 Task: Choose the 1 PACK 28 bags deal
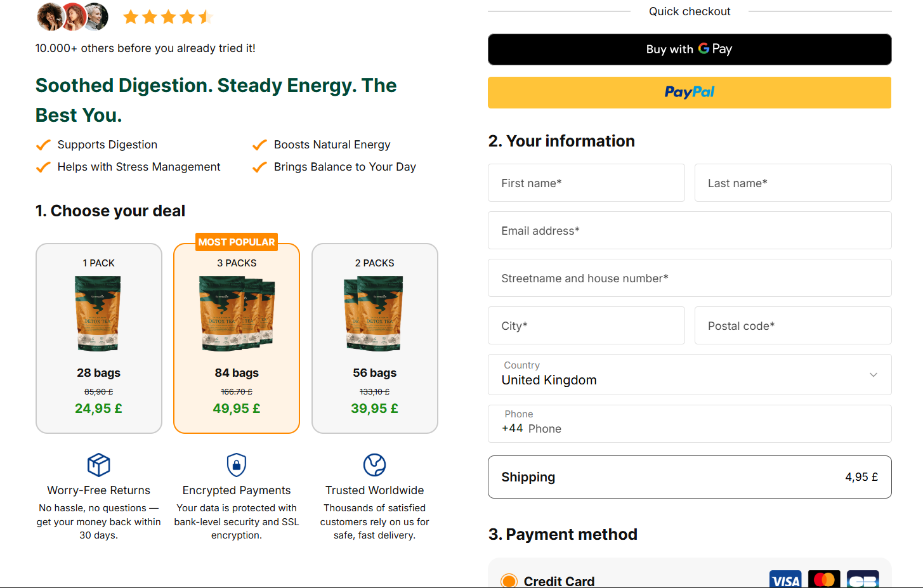(x=99, y=338)
